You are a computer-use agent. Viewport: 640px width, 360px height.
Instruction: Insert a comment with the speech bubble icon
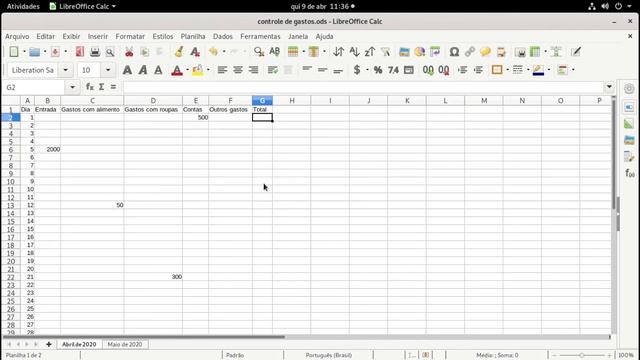485,52
